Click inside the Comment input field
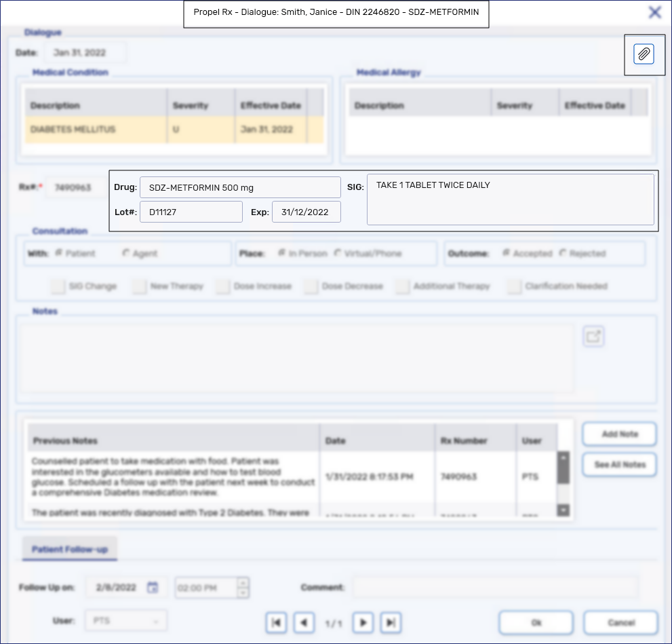 tap(495, 588)
